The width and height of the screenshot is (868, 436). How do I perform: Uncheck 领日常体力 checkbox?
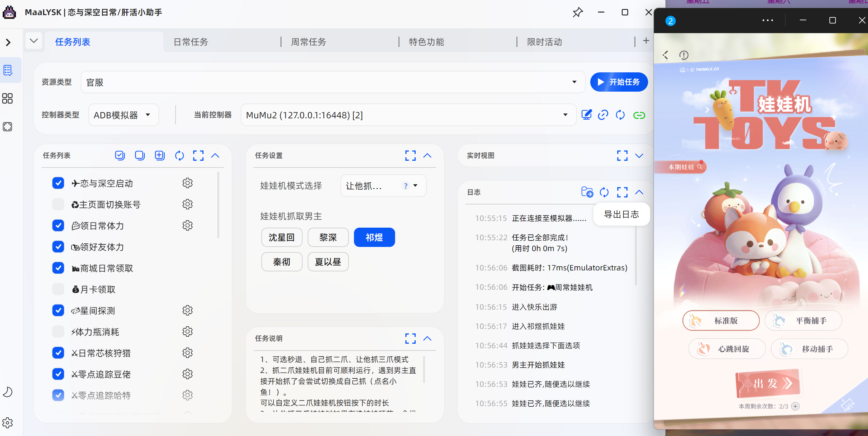coord(58,225)
